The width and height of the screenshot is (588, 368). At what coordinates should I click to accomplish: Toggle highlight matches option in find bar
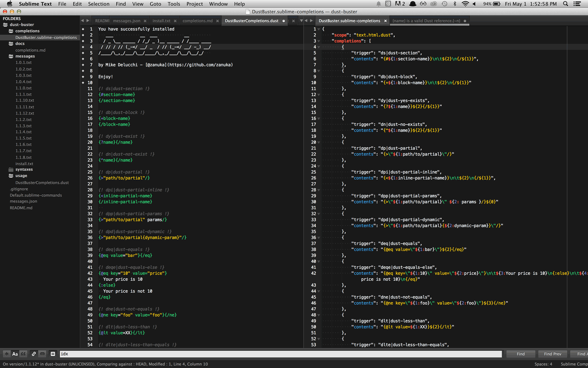click(53, 354)
